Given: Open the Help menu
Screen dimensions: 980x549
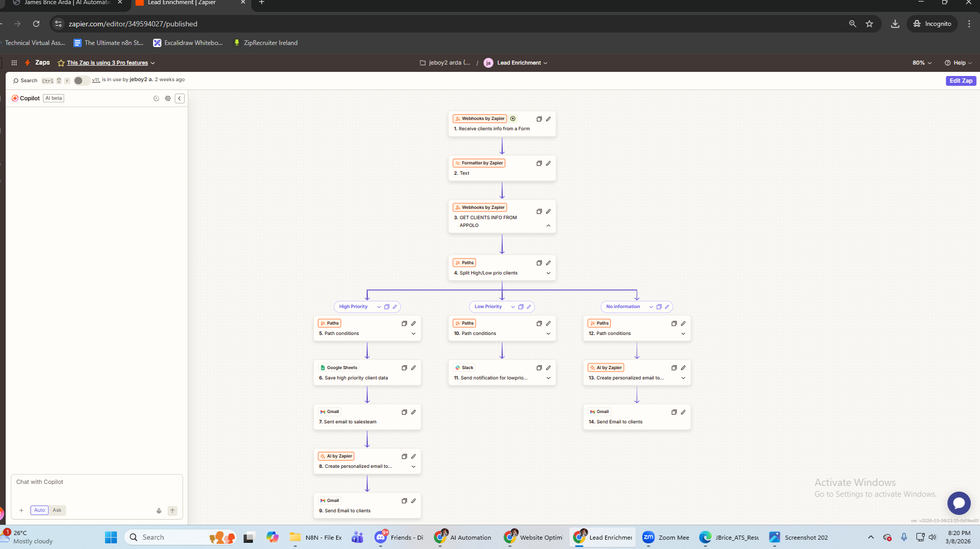Looking at the screenshot, I should click(x=958, y=63).
